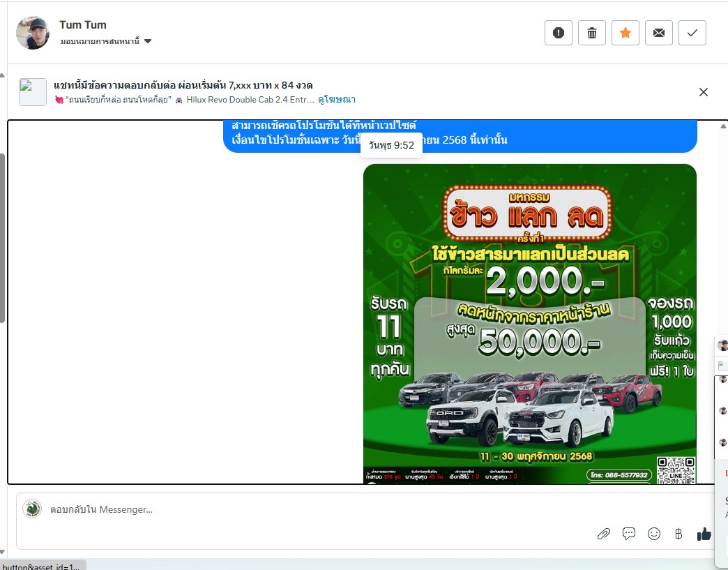Open the green promotion poster image

(x=530, y=323)
